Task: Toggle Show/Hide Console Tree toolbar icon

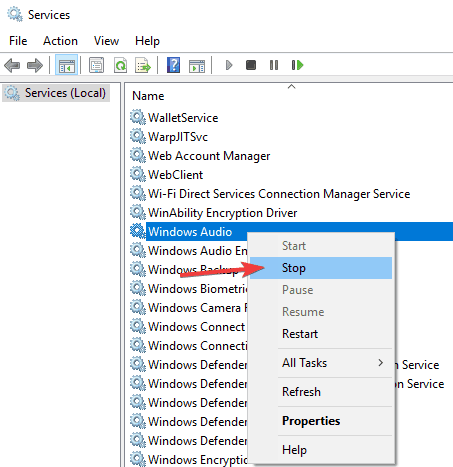Action: pyautogui.click(x=67, y=65)
